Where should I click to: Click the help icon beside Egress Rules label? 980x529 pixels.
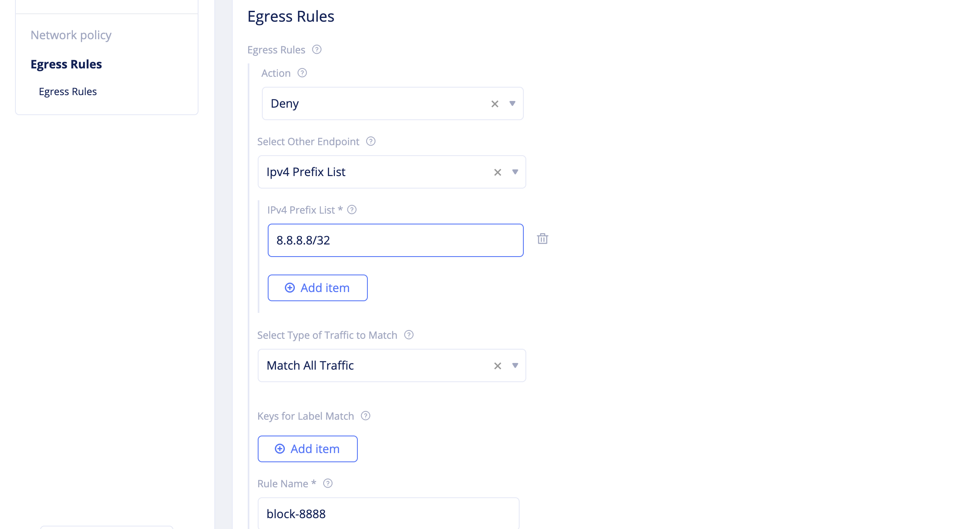pyautogui.click(x=317, y=50)
